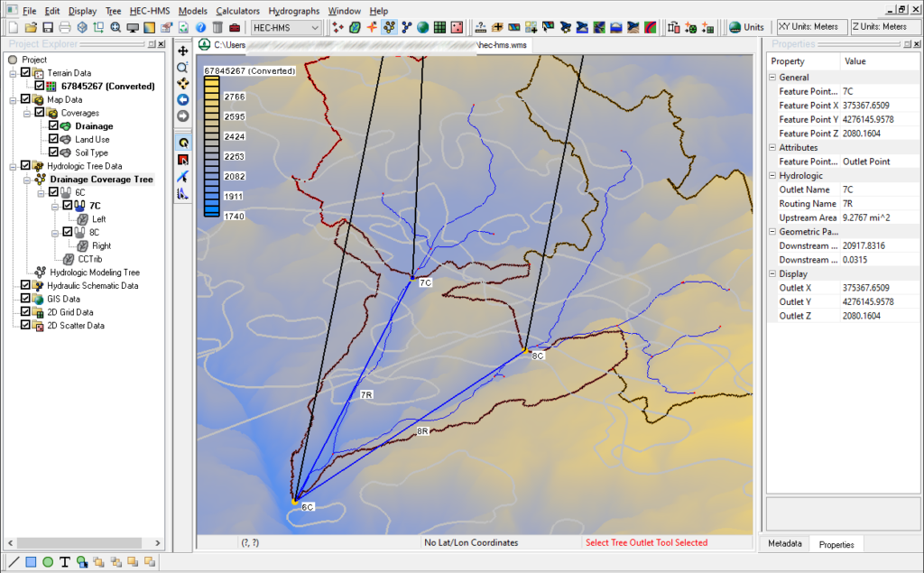Open the HEC-HMS menu

pyautogui.click(x=150, y=11)
